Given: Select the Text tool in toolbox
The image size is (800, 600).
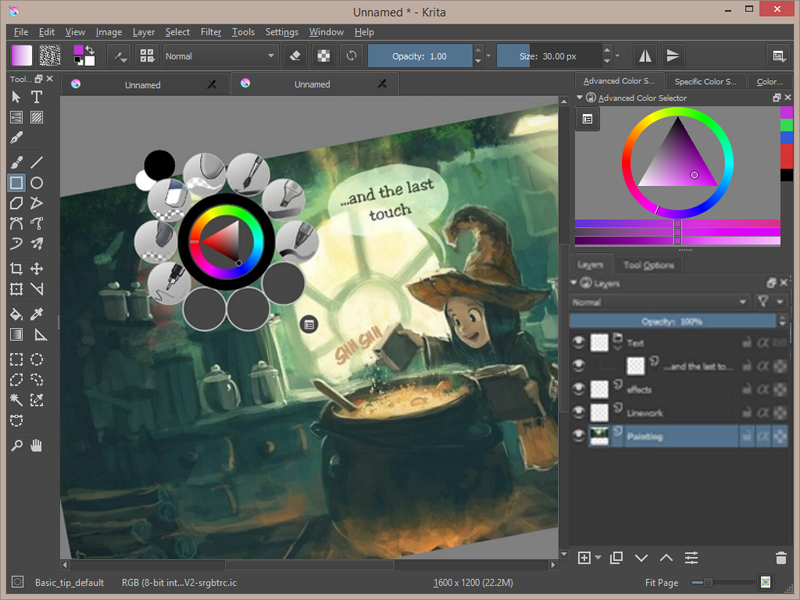Looking at the screenshot, I should coord(37,97).
